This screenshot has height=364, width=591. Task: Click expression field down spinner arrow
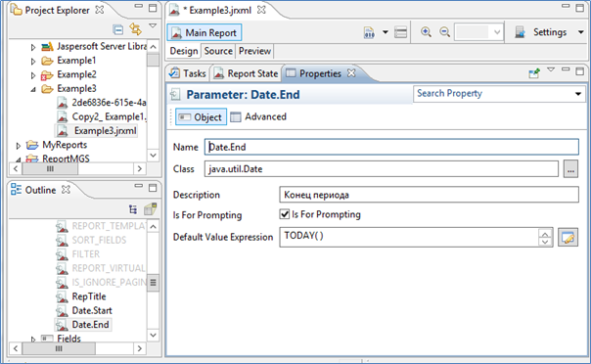click(x=545, y=242)
